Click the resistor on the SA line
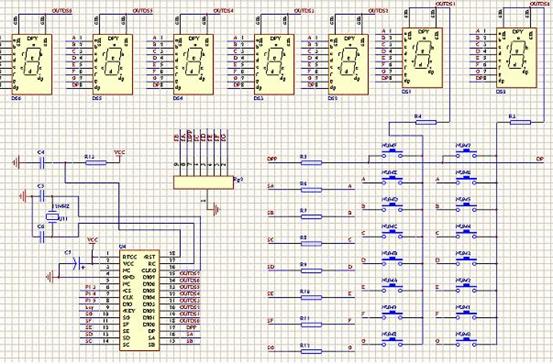Image resolution: width=553 pixels, height=364 pixels. pos(311,190)
